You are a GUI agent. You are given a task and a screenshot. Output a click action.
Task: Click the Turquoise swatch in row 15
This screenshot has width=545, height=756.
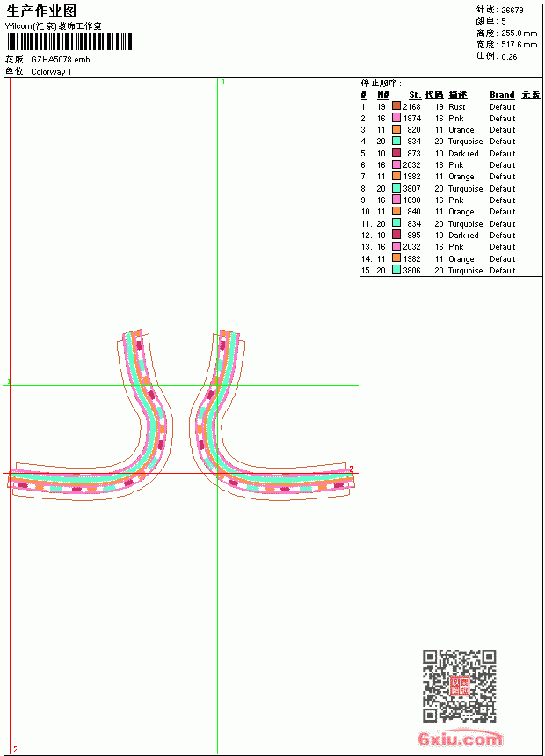(x=396, y=270)
